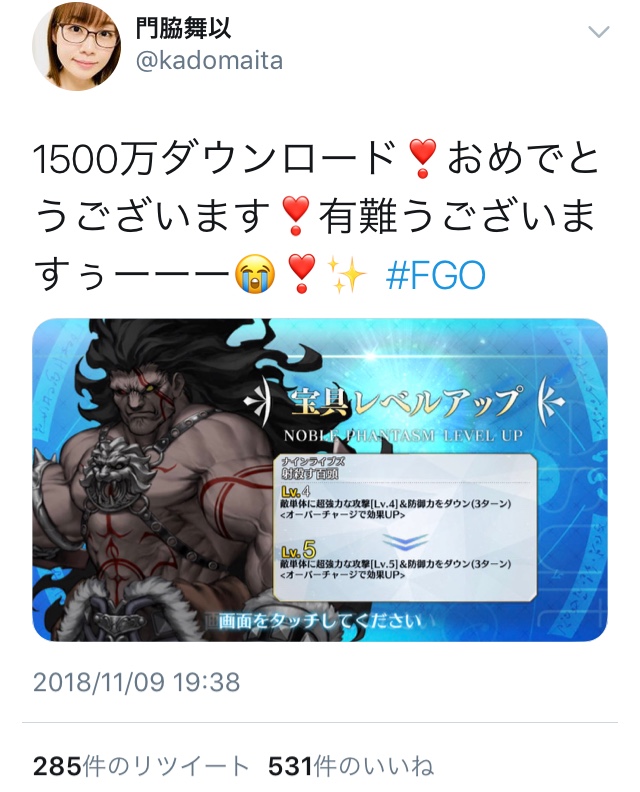Screen dimensions: 640x792
Task: Tap the double-chevron arrow between levels
Action: 405,541
